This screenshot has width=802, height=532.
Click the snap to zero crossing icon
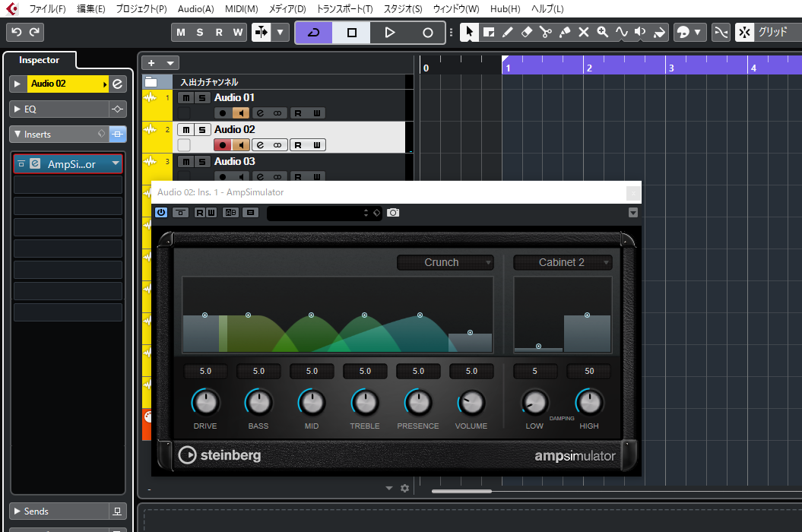click(721, 32)
